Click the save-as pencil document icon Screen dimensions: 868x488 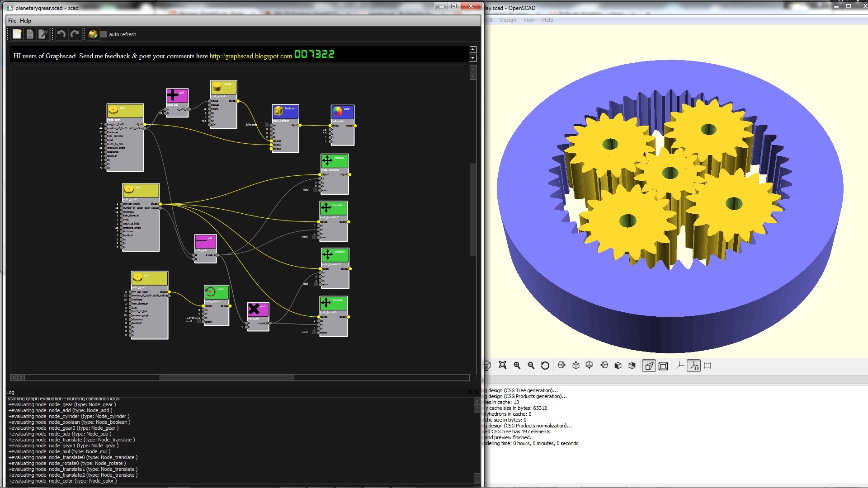click(43, 34)
